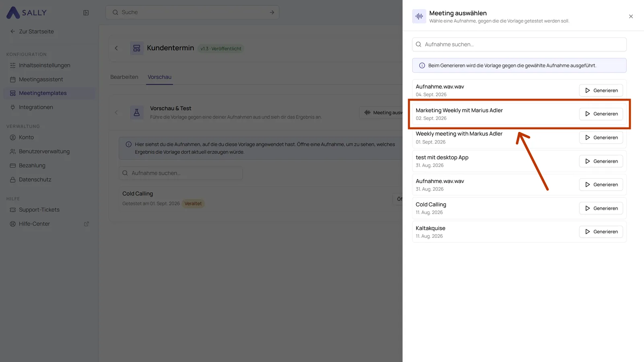Click Generieren for Kaltakquise recording
Screen dimensions: 644x362
pyautogui.click(x=601, y=232)
